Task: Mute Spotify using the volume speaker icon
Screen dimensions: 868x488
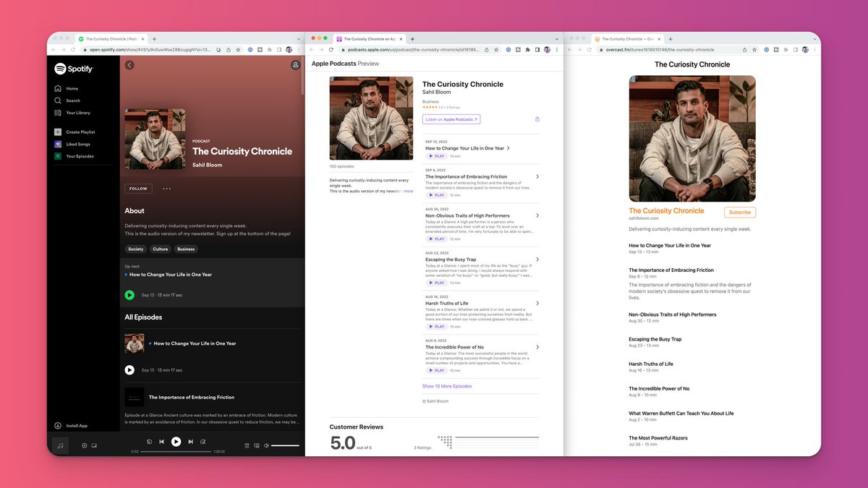Action: click(x=266, y=445)
